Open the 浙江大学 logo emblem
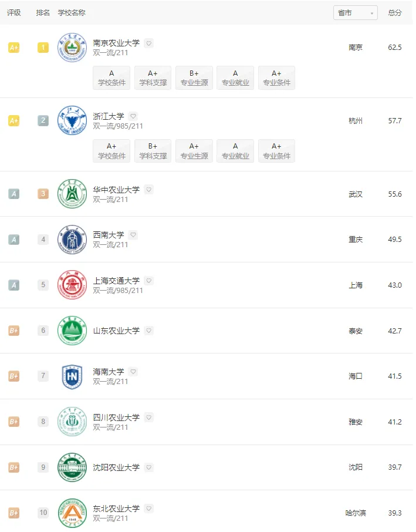The height and width of the screenshot is (532, 416). point(72,121)
